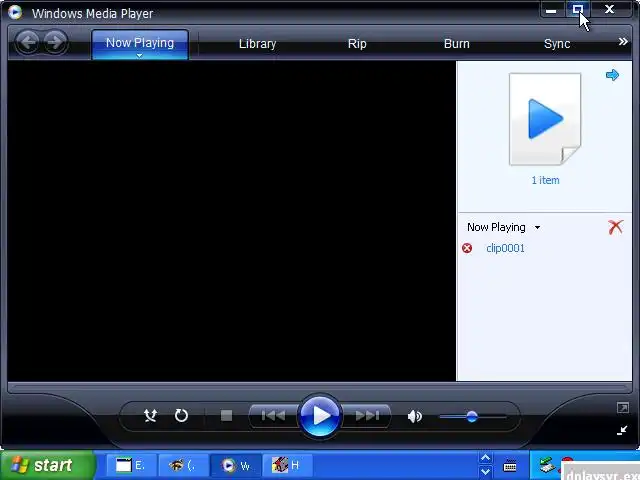
Task: Open the first taskbar window labeled E
Action: click(x=131, y=465)
